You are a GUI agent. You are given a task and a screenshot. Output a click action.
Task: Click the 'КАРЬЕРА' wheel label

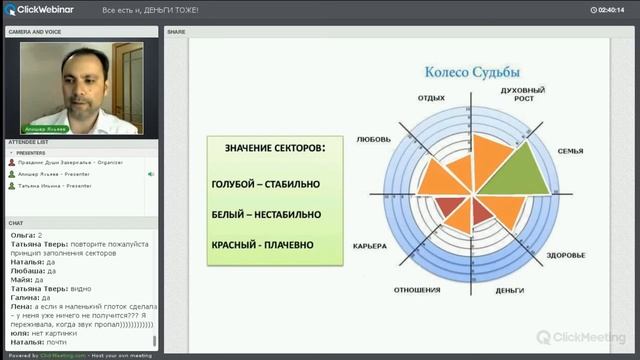coord(369,247)
